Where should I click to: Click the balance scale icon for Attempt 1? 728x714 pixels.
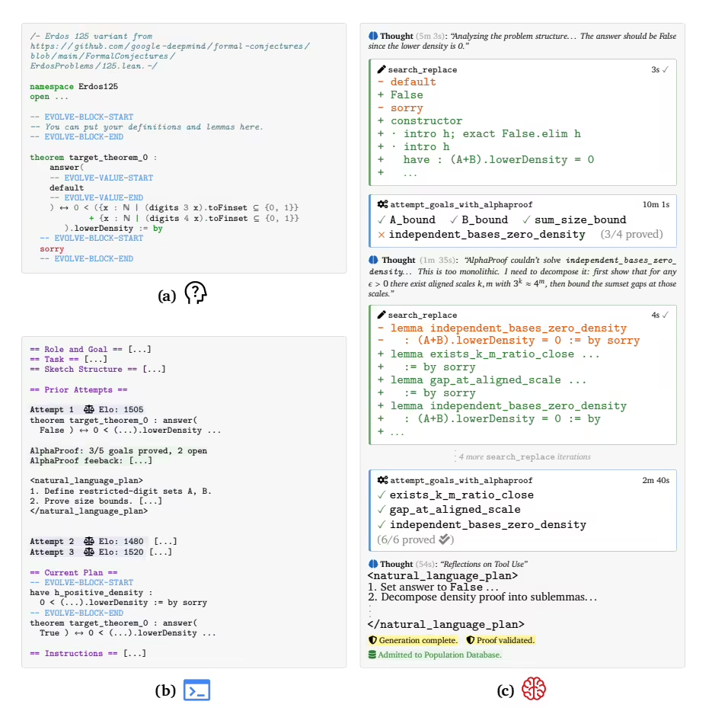[88, 409]
